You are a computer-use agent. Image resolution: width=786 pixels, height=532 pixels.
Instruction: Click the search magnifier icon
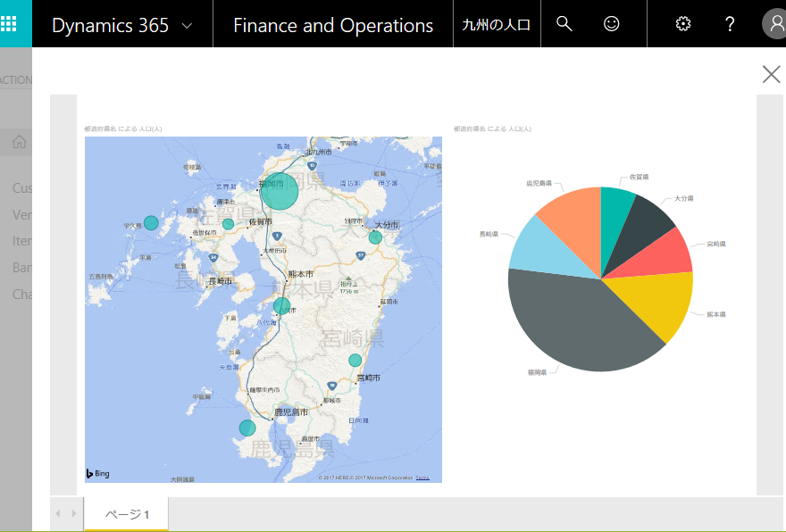click(x=564, y=24)
